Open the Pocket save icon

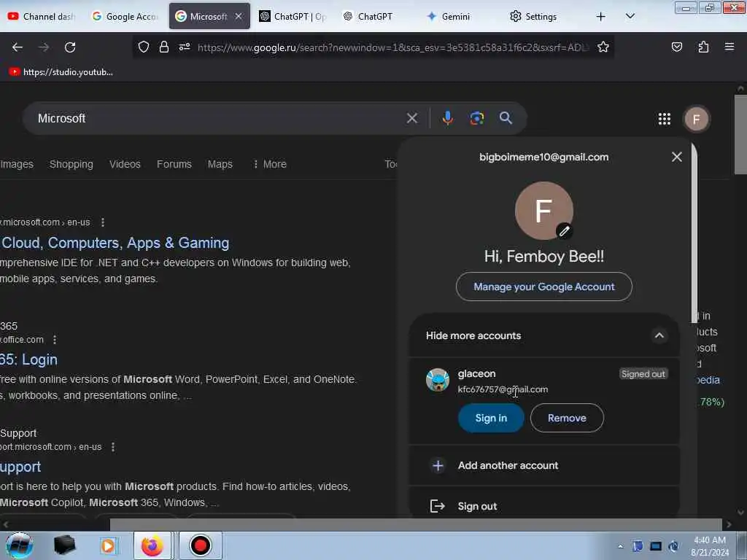coord(677,47)
